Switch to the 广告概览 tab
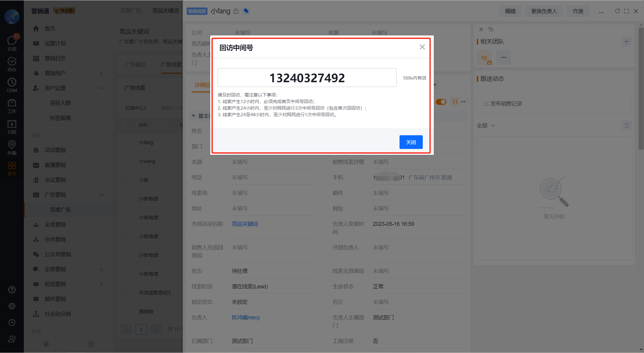This screenshot has height=353, width=644. coord(136,65)
